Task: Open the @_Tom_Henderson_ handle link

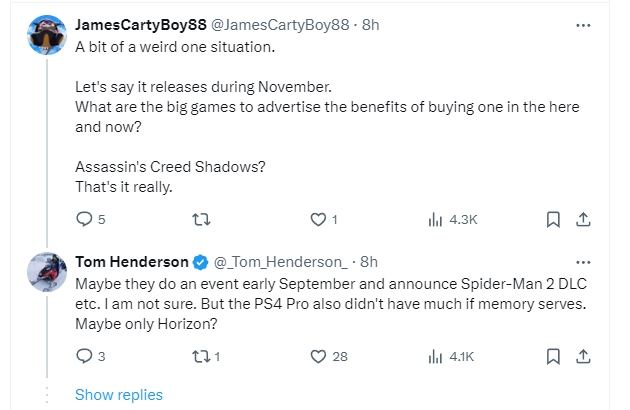Action: click(x=280, y=262)
